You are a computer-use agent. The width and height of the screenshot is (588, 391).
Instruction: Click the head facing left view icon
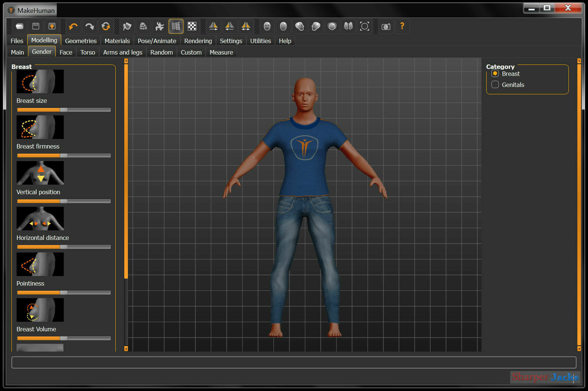tap(300, 26)
